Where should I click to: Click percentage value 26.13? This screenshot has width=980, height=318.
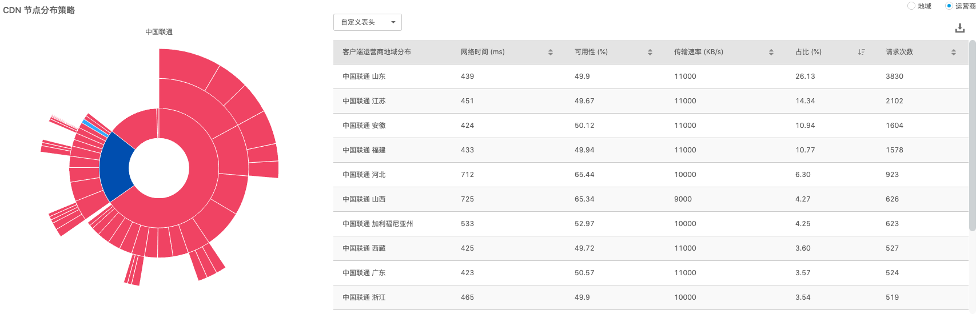point(805,77)
